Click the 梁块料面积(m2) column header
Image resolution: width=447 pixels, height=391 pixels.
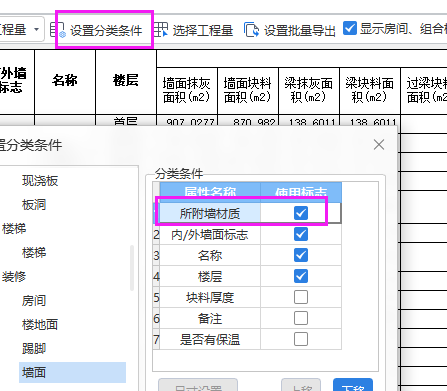click(x=370, y=91)
